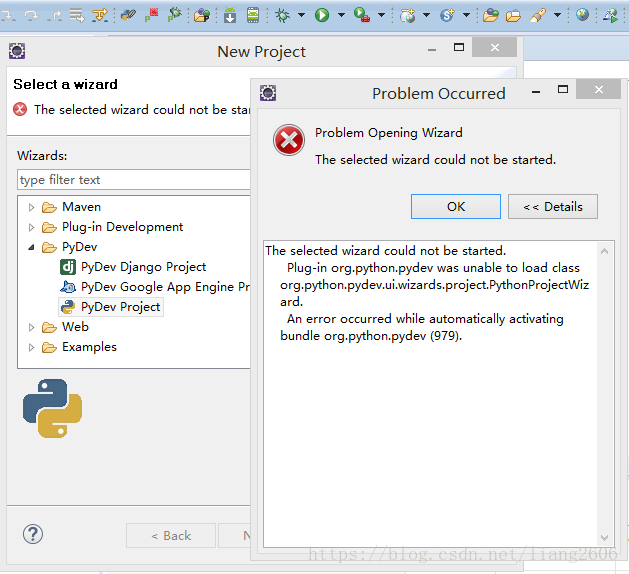The height and width of the screenshot is (574, 629).
Task: Select the Maven tree row label
Action: [x=81, y=207]
